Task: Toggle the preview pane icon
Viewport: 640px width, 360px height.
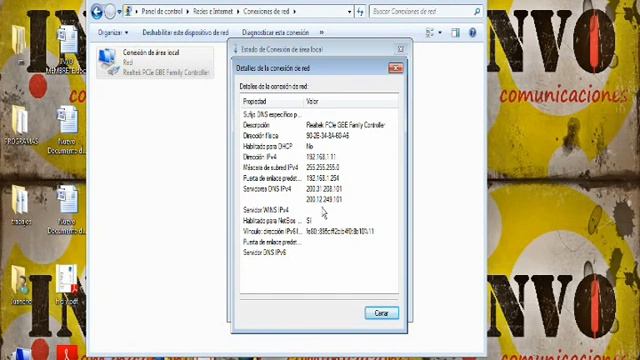Action: click(x=456, y=33)
